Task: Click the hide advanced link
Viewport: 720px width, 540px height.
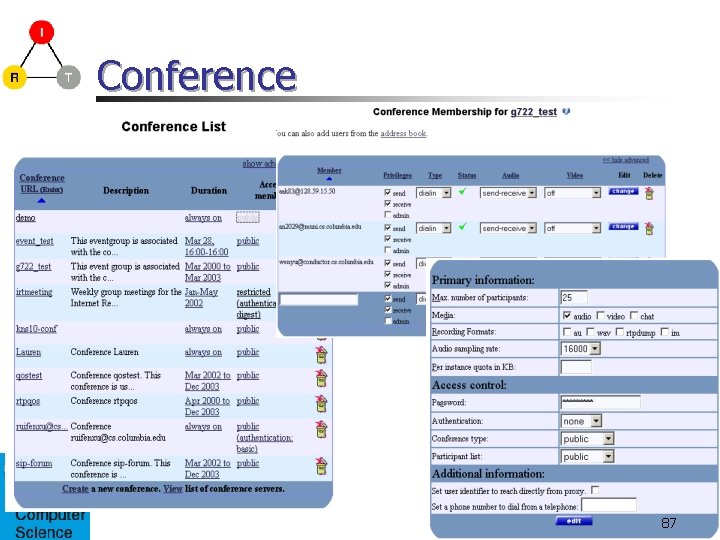Action: [x=625, y=160]
